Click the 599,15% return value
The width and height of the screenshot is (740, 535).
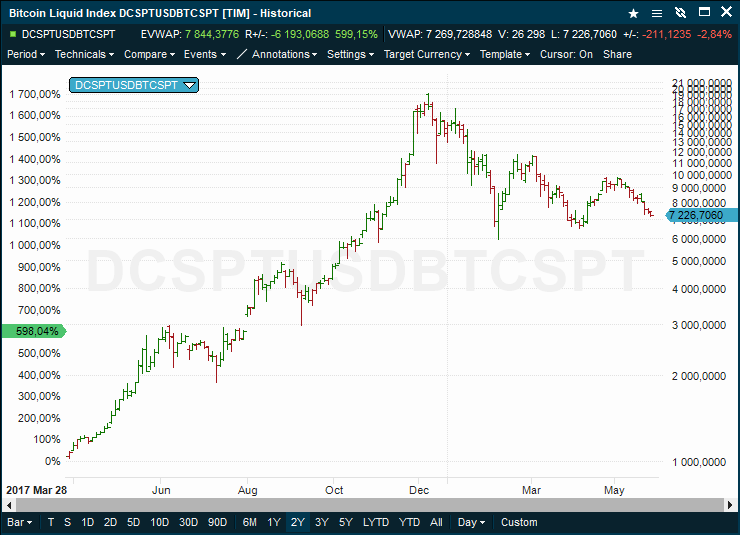(x=356, y=34)
